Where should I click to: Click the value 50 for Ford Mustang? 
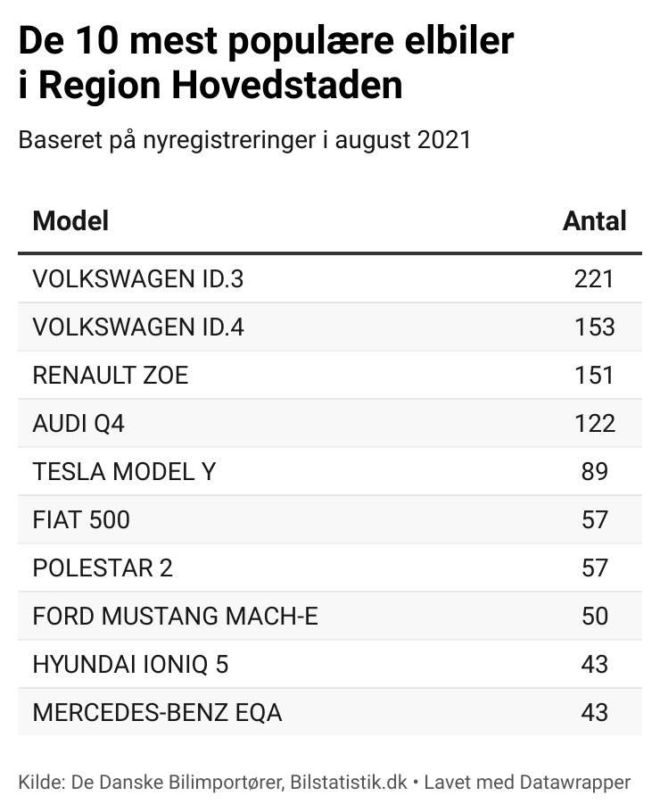point(594,616)
